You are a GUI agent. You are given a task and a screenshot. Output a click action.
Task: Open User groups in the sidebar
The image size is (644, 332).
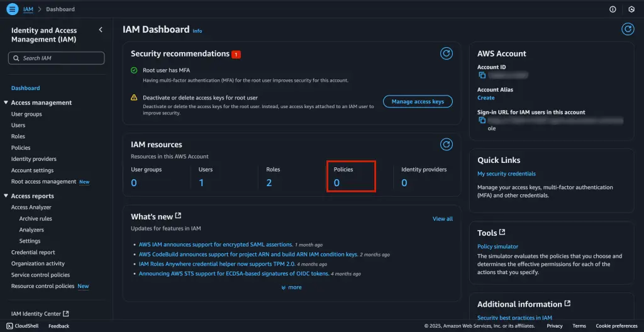[x=26, y=114]
